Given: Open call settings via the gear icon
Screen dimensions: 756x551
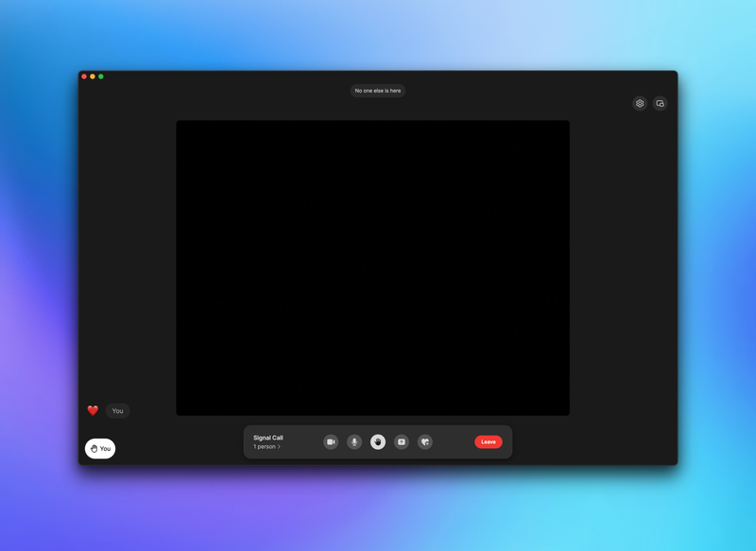Looking at the screenshot, I should click(x=640, y=103).
